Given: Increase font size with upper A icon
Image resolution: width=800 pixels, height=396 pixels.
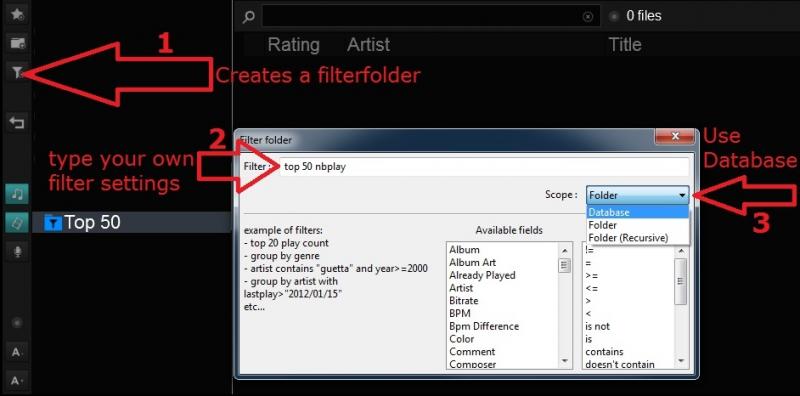Looking at the screenshot, I should point(17,352).
